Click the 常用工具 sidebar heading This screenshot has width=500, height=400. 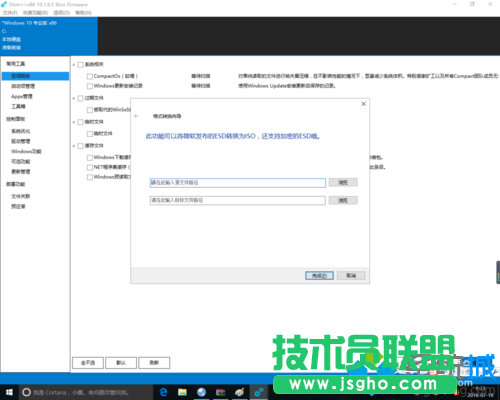[15, 64]
